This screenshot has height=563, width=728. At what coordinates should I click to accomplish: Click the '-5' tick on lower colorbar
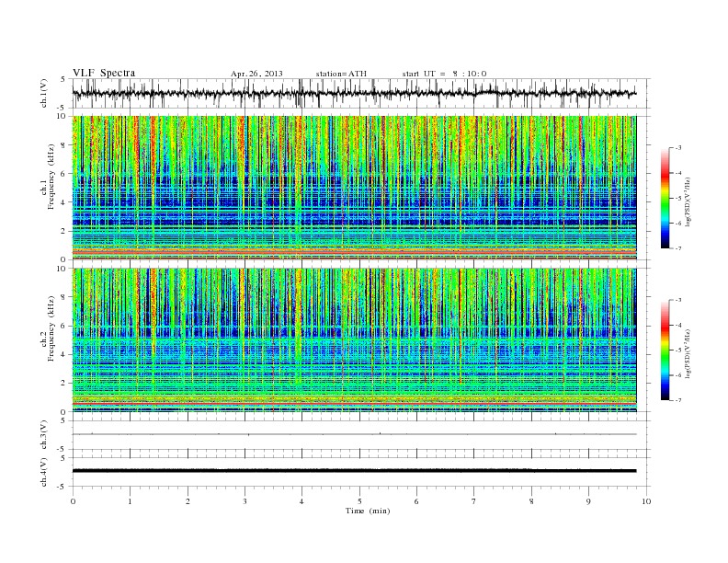point(678,350)
